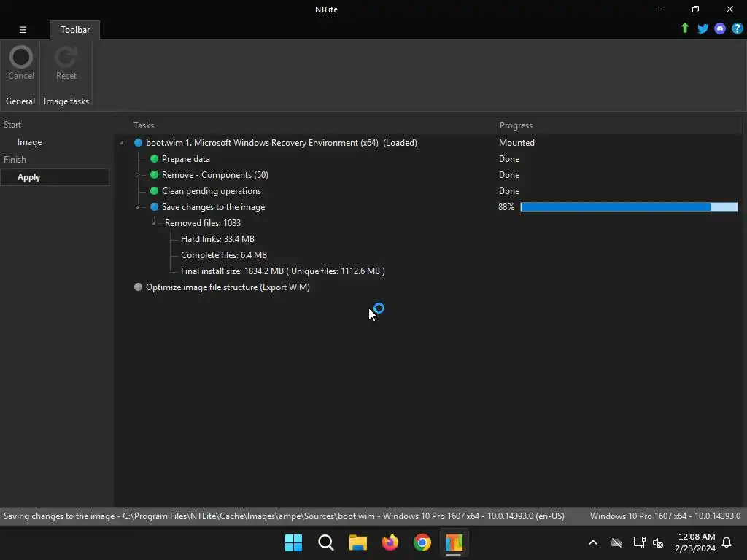This screenshot has height=560, width=747.
Task: Click the General group label
Action: click(x=20, y=101)
